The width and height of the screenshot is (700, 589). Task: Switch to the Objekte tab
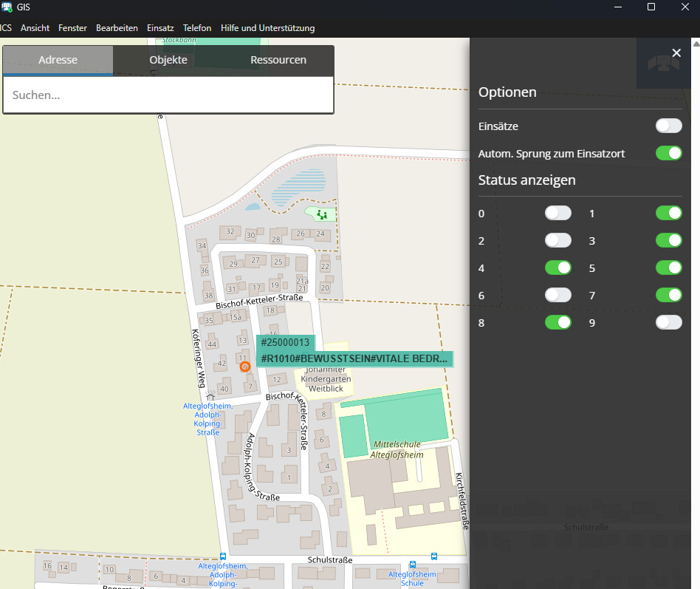(168, 60)
